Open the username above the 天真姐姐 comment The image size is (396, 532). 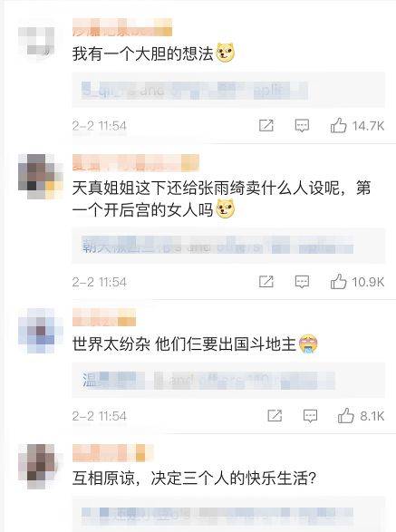point(136,162)
